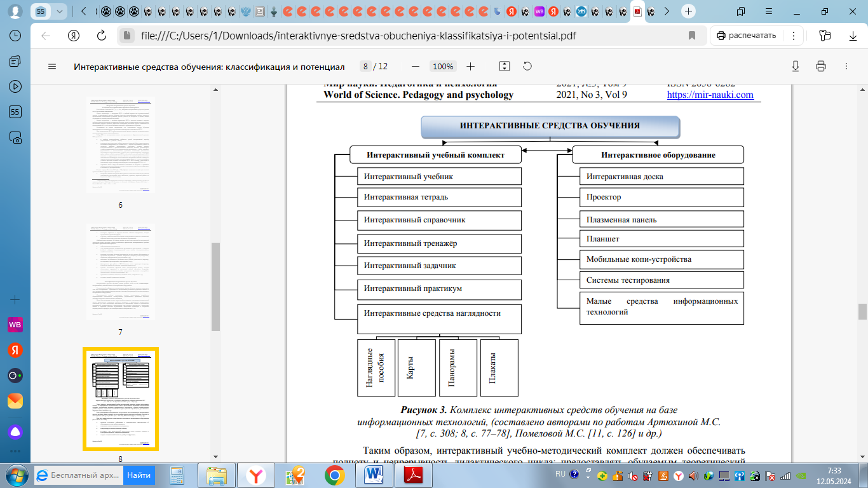The width and height of the screenshot is (868, 488).
Task: Click the "Интерактивный практикум" box in diagram
Action: [440, 289]
